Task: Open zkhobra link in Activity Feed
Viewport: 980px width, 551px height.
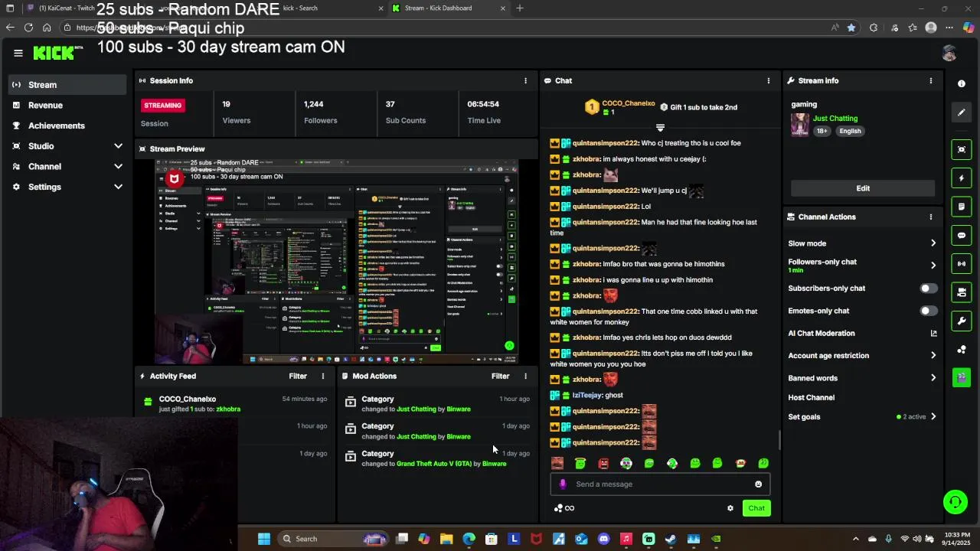Action: pyautogui.click(x=228, y=409)
